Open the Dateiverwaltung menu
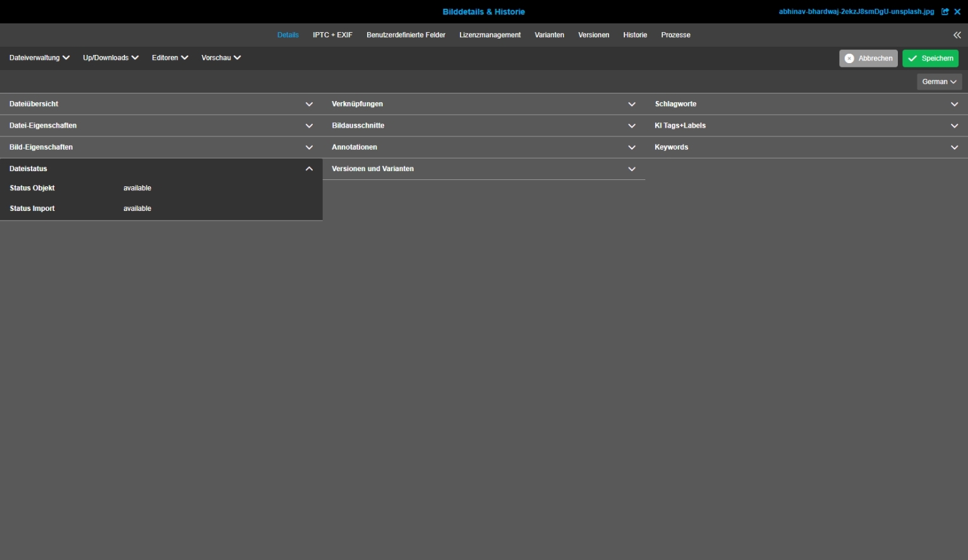The image size is (968, 560). (39, 57)
